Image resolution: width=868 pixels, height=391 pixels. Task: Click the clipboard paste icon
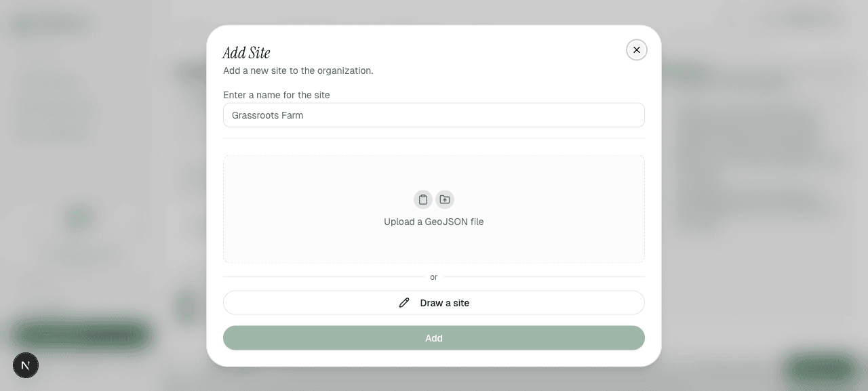(423, 199)
